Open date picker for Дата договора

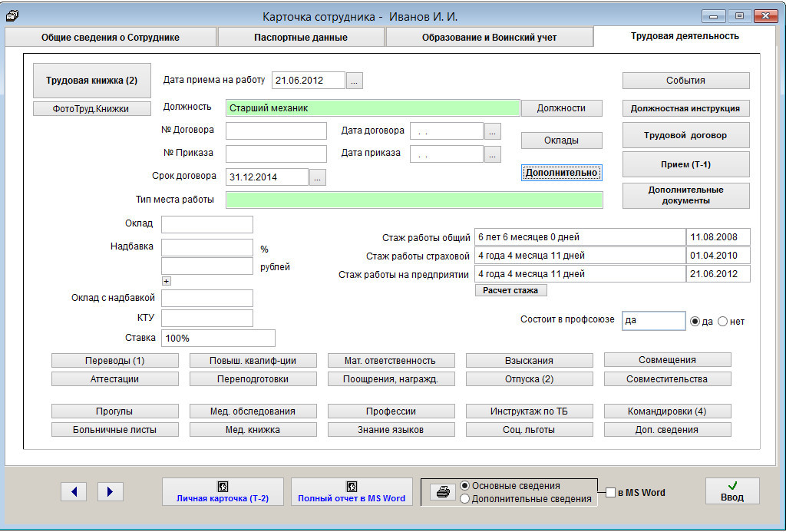tap(492, 131)
